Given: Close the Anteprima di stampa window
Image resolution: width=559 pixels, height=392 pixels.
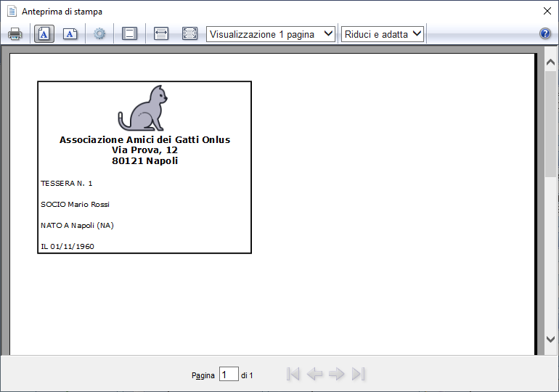Looking at the screenshot, I should coord(547,11).
